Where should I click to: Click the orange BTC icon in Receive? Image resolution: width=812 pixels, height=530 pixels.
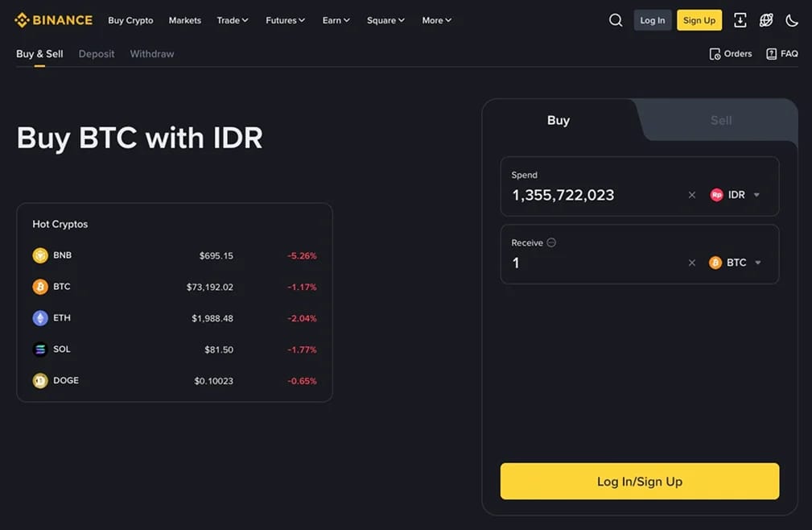[715, 263]
